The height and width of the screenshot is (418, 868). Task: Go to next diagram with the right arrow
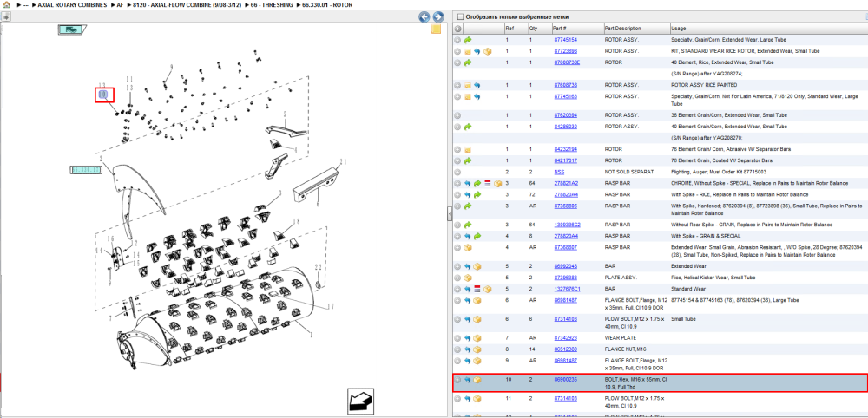pyautogui.click(x=437, y=16)
